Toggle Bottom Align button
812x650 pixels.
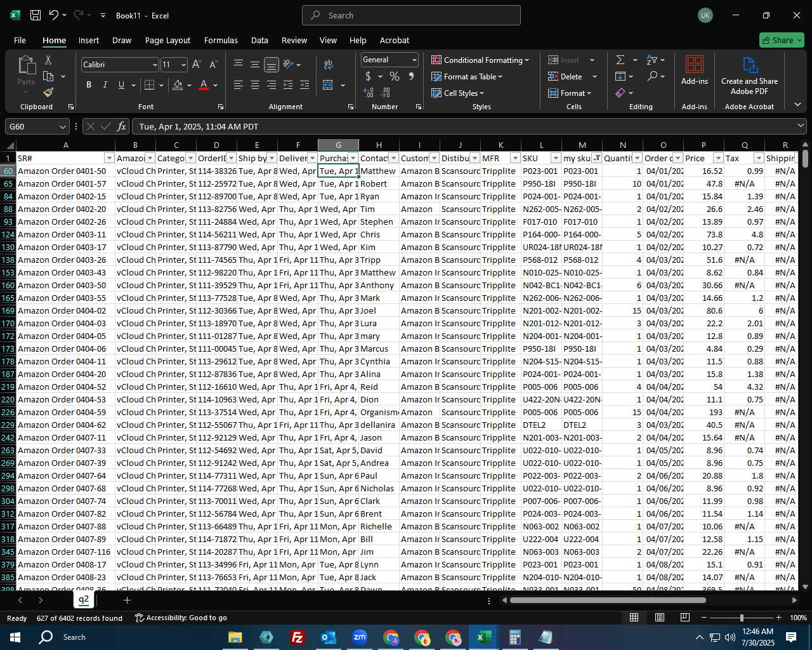272,65
